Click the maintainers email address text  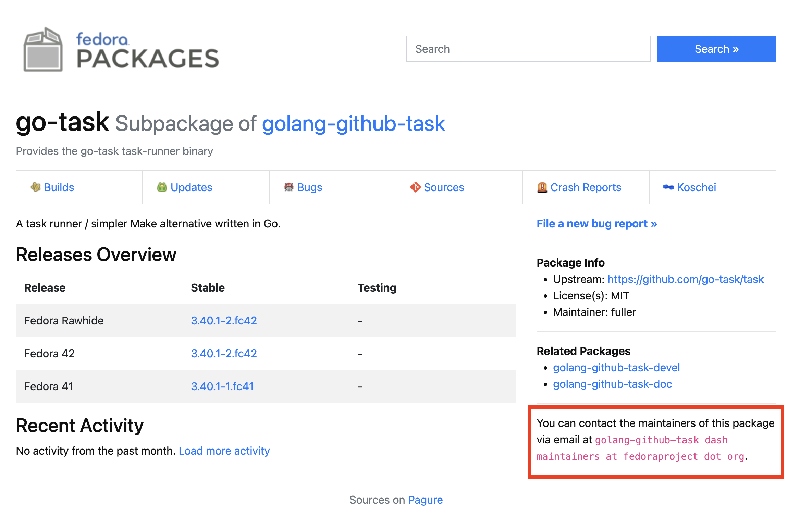tap(641, 448)
